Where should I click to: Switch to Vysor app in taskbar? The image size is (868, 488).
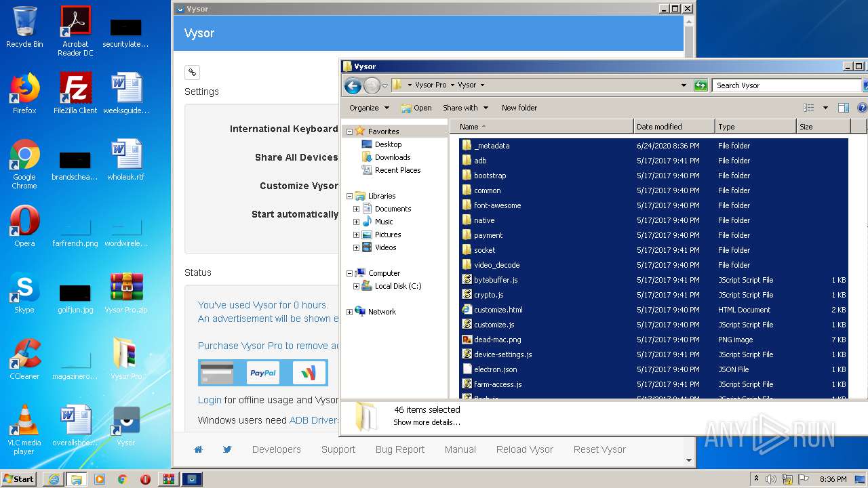pyautogui.click(x=191, y=479)
